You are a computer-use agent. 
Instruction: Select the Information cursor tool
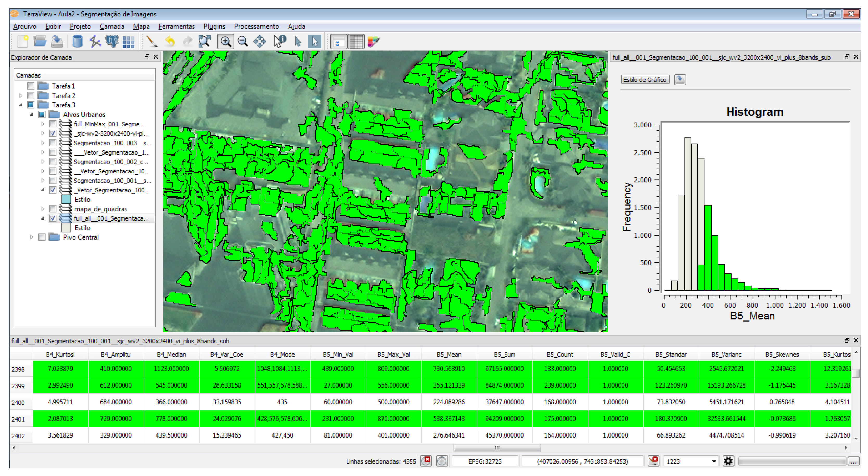[279, 42]
